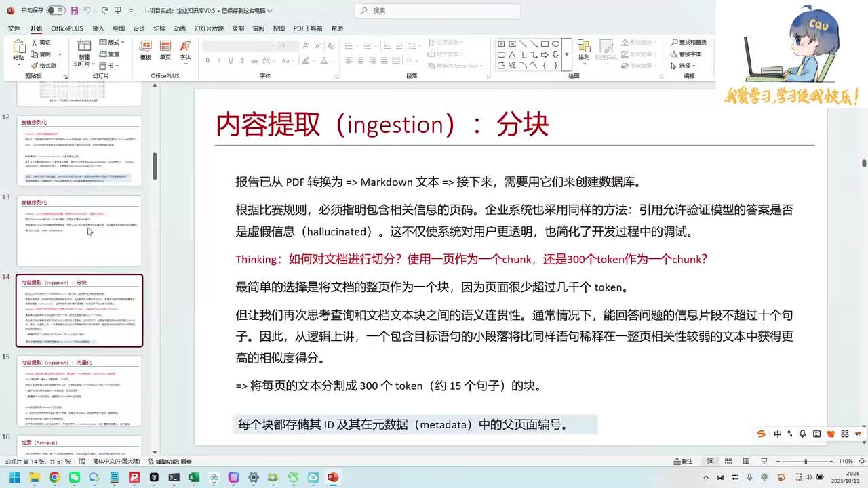Open the PDF工具箱 tab
Screen dimensions: 868x488
coord(308,28)
